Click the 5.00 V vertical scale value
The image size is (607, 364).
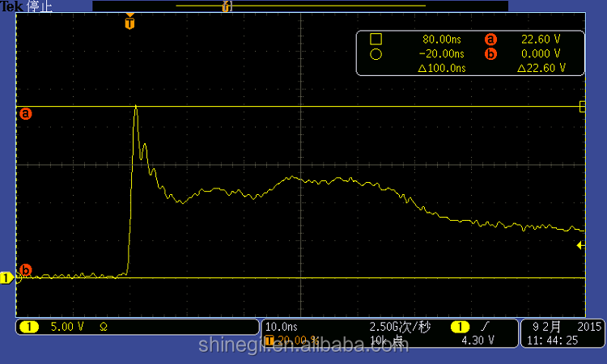click(67, 327)
